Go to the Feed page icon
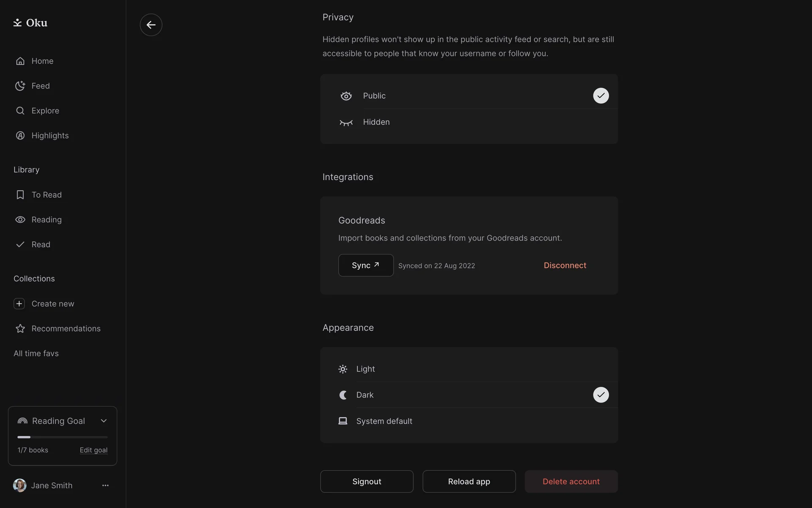The image size is (812, 508). pos(20,86)
